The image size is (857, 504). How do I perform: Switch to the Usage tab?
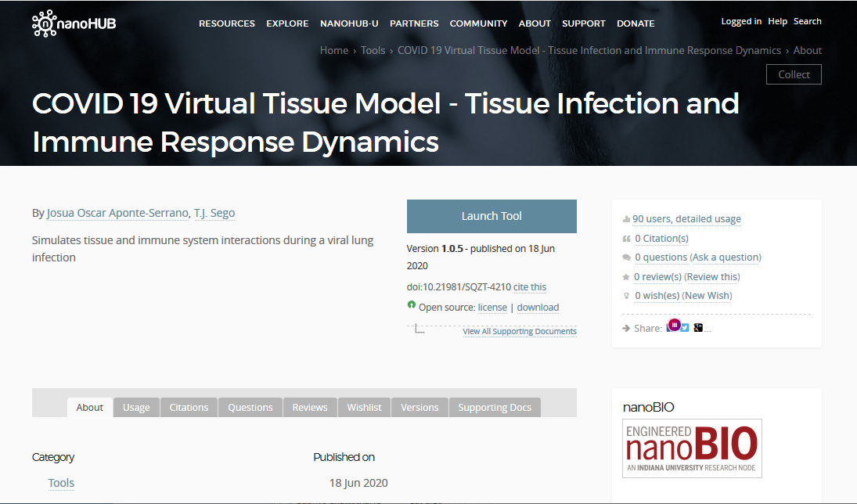[136, 407]
